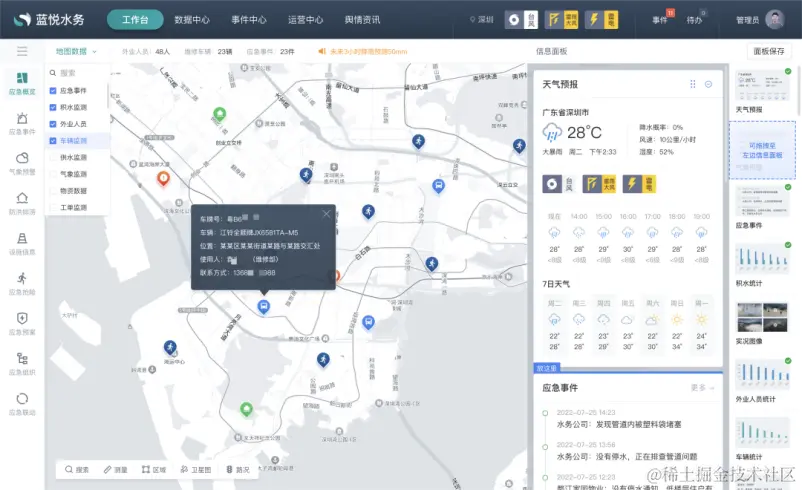Open the 气象预警 sidebar section

(x=22, y=164)
